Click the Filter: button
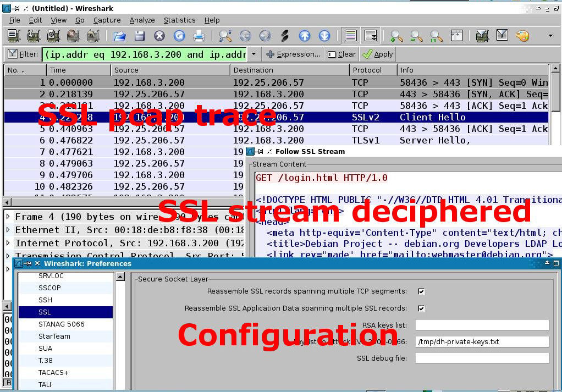Viewport: 562px width, 392px height. click(x=23, y=54)
